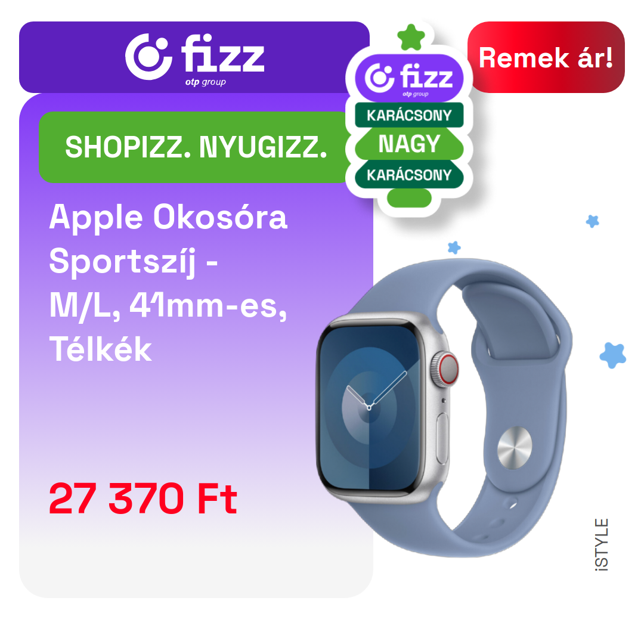Select the SHOPIZZ. NYUGIZZ. green banner
644x644 pixels.
click(195, 147)
